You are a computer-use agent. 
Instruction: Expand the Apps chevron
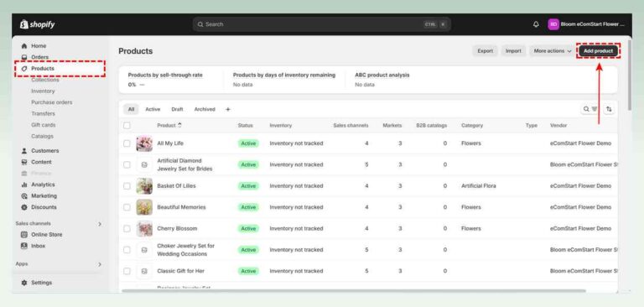(100, 264)
